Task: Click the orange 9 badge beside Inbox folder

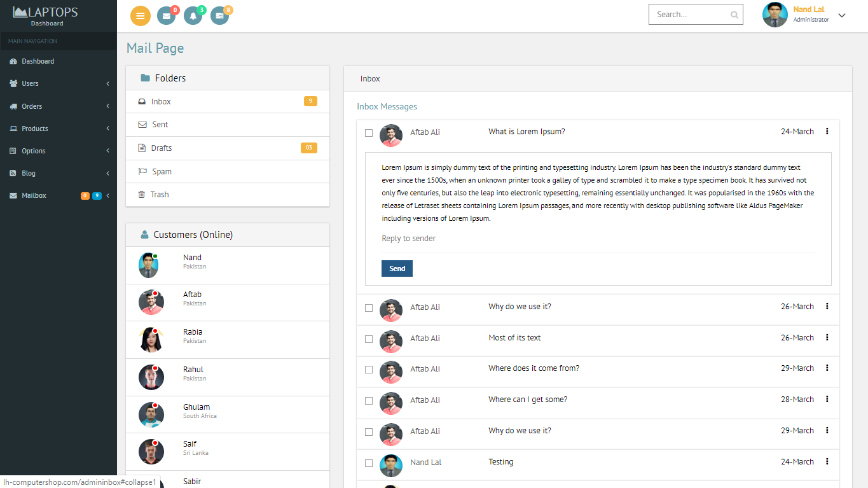Action: pyautogui.click(x=310, y=101)
